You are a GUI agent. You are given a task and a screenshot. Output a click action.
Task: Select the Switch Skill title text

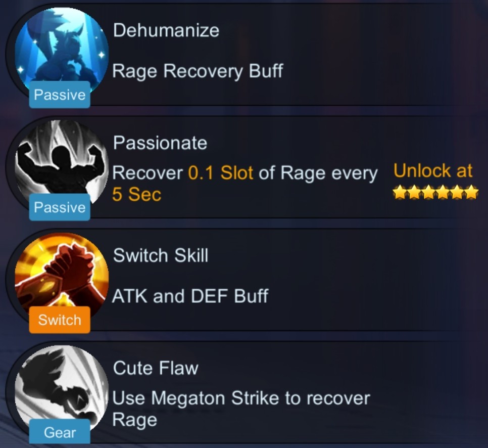[161, 255]
